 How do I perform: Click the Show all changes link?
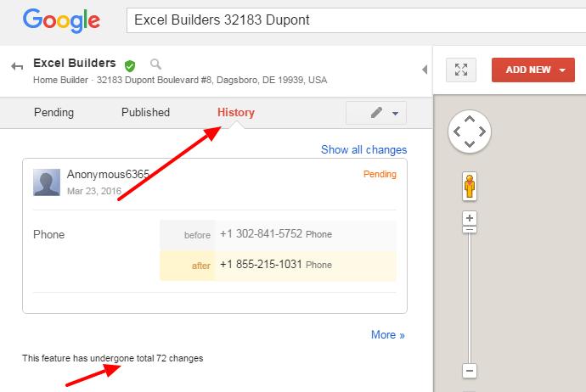tap(363, 149)
